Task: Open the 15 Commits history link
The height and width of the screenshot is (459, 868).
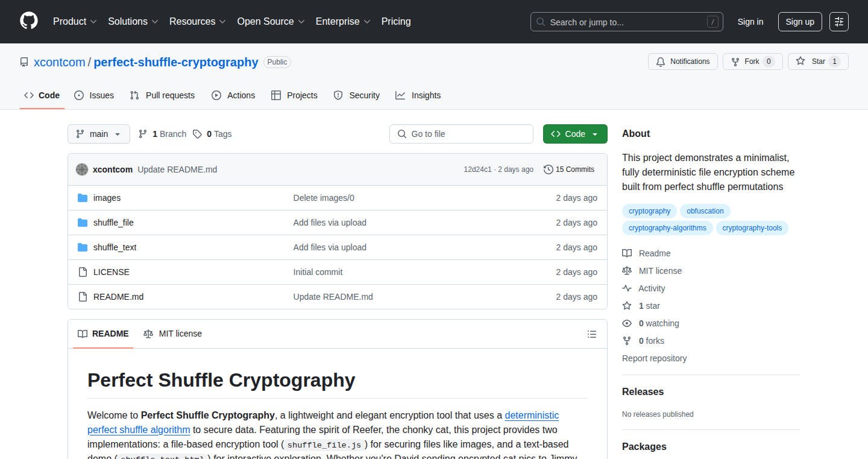Action: click(x=569, y=169)
